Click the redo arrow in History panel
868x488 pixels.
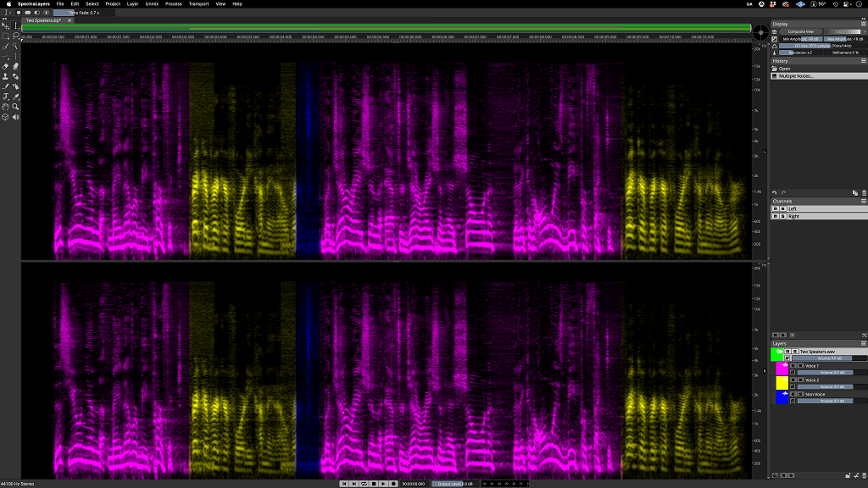(x=783, y=192)
